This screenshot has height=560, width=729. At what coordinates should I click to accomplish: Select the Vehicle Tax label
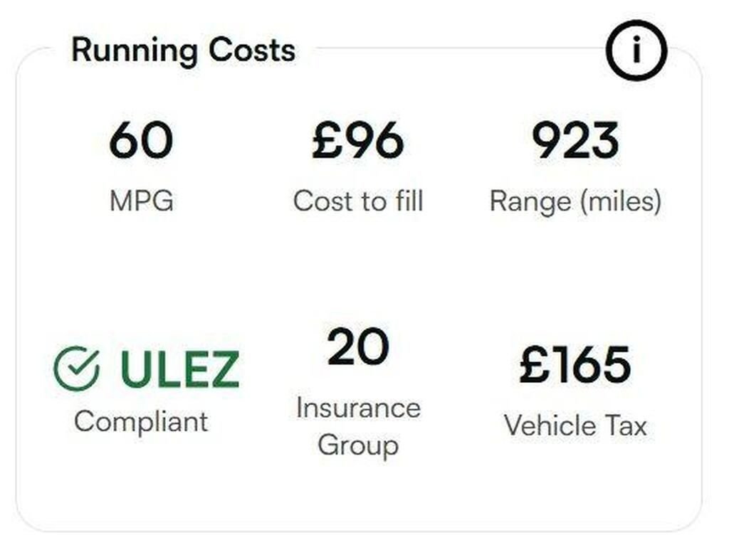[575, 426]
